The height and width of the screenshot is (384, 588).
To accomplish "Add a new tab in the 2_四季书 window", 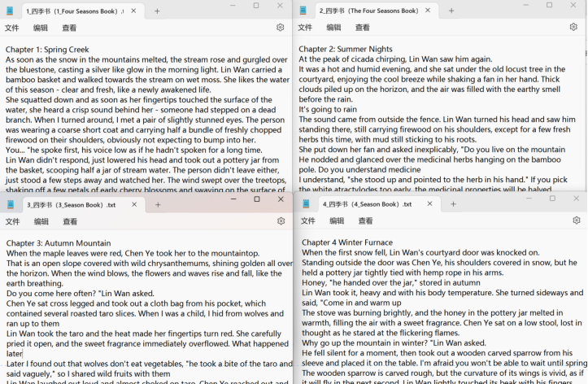I will pyautogui.click(x=451, y=11).
